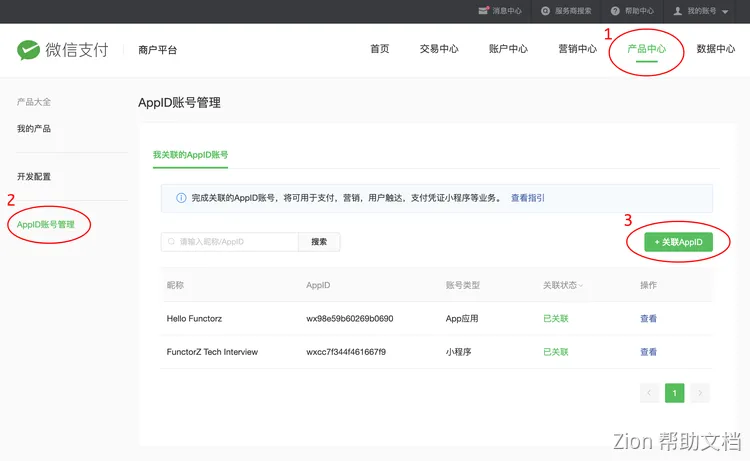The width and height of the screenshot is (750, 461).
Task: Click 已关联 status for Hello Functorz
Action: tap(555, 318)
